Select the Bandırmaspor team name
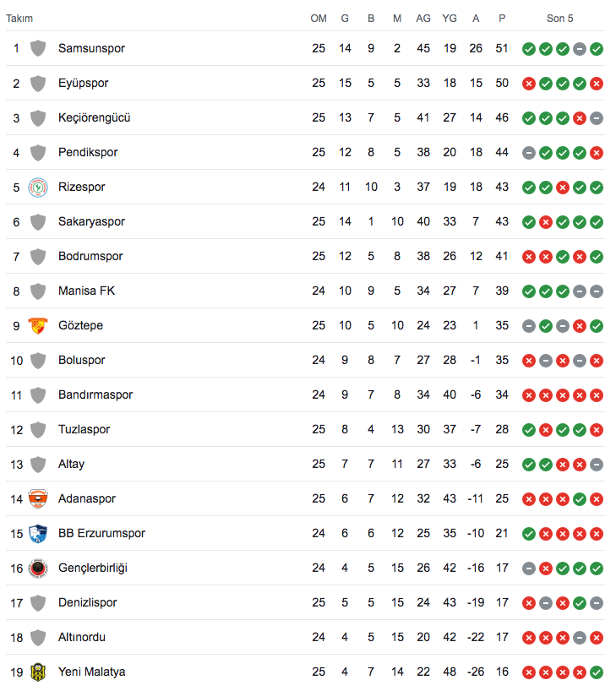The height and width of the screenshot is (691, 616). (95, 394)
